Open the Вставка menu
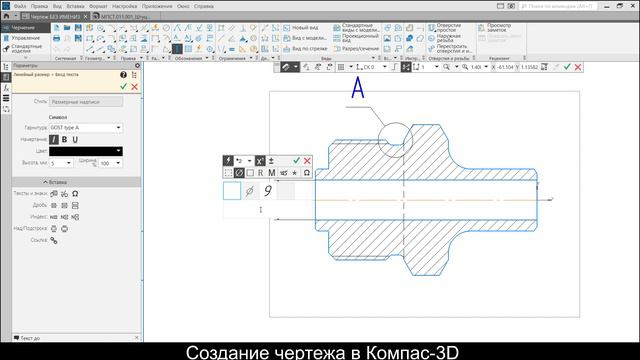640x360 pixels. pos(76,6)
